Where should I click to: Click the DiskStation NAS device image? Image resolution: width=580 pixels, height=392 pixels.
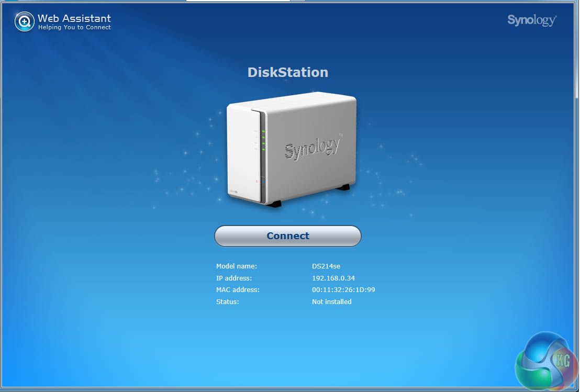tap(292, 149)
